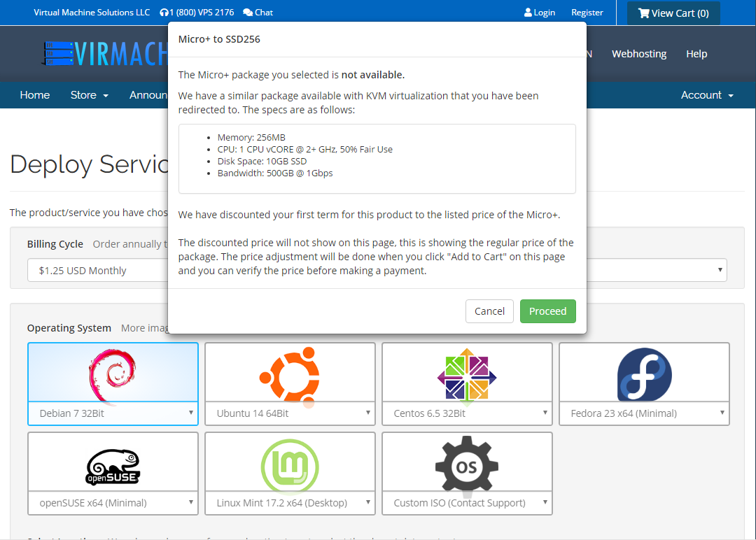Open the Webhosting nav item
Screen dimensions: 756x540
click(639, 54)
